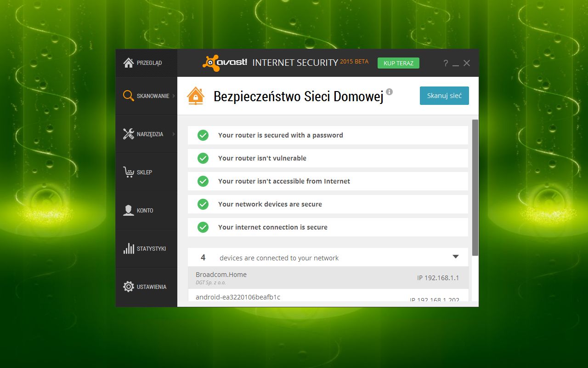The height and width of the screenshot is (368, 588).
Task: Select Narzędzia in the sidebar
Action: 146,134
